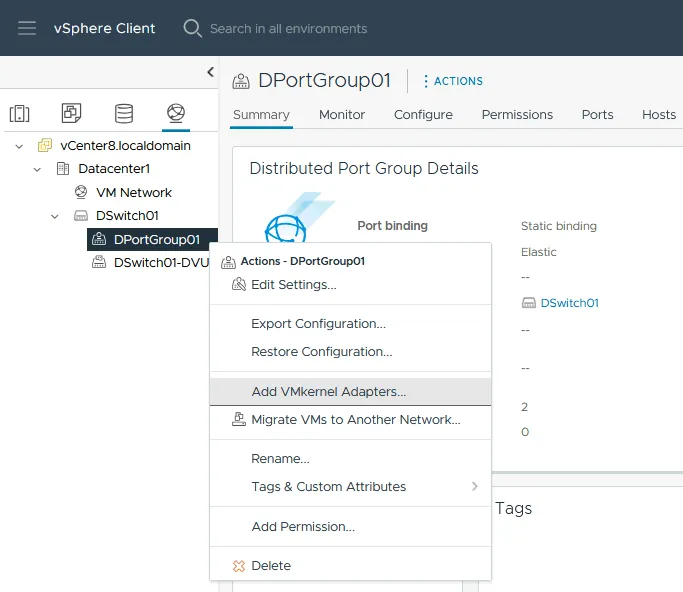Open the Hosts tab
The image size is (683, 592).
point(659,115)
